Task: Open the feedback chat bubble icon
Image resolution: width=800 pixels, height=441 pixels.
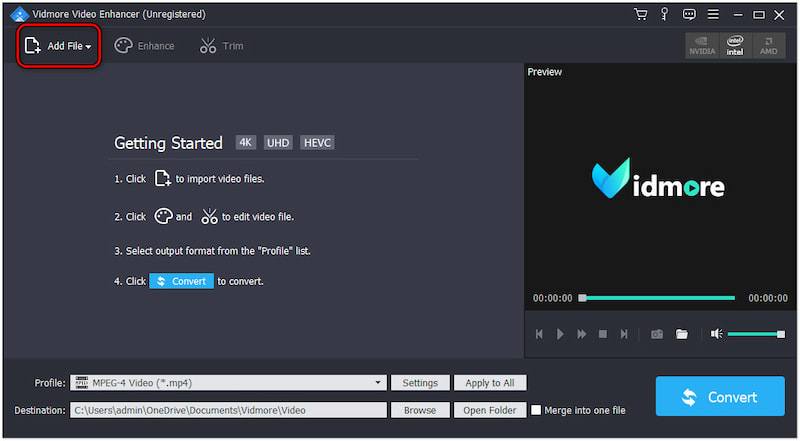Action: [x=688, y=14]
